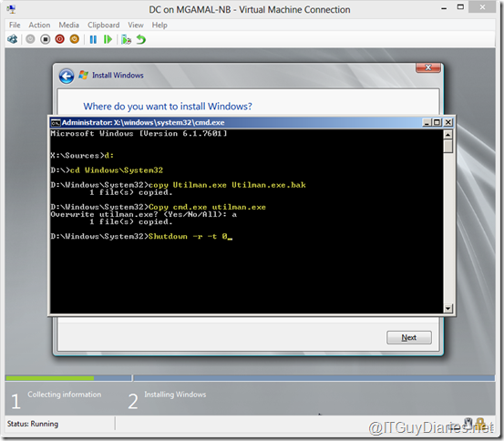This screenshot has width=504, height=441.
Task: Click the "Shutdown -r -t 0" command line
Action: [141, 237]
